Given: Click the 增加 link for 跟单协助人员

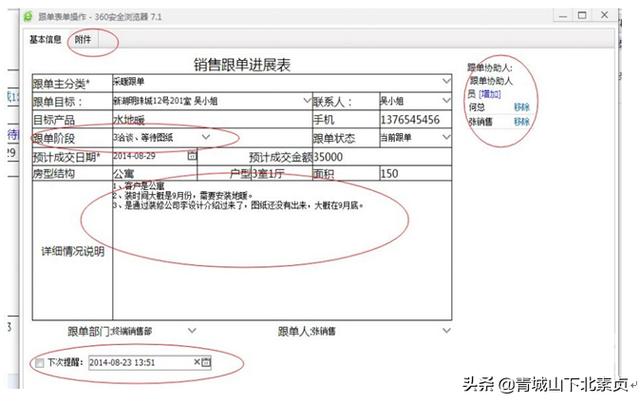Looking at the screenshot, I should click(x=489, y=94).
